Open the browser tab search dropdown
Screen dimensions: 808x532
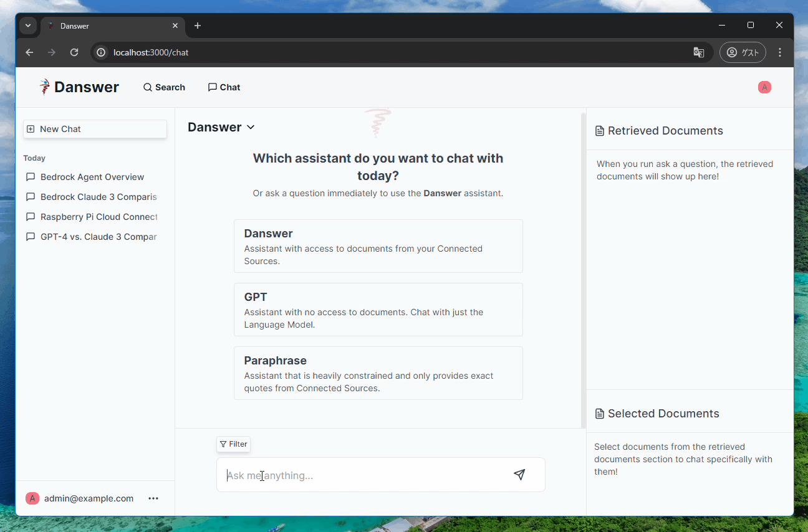click(x=28, y=26)
